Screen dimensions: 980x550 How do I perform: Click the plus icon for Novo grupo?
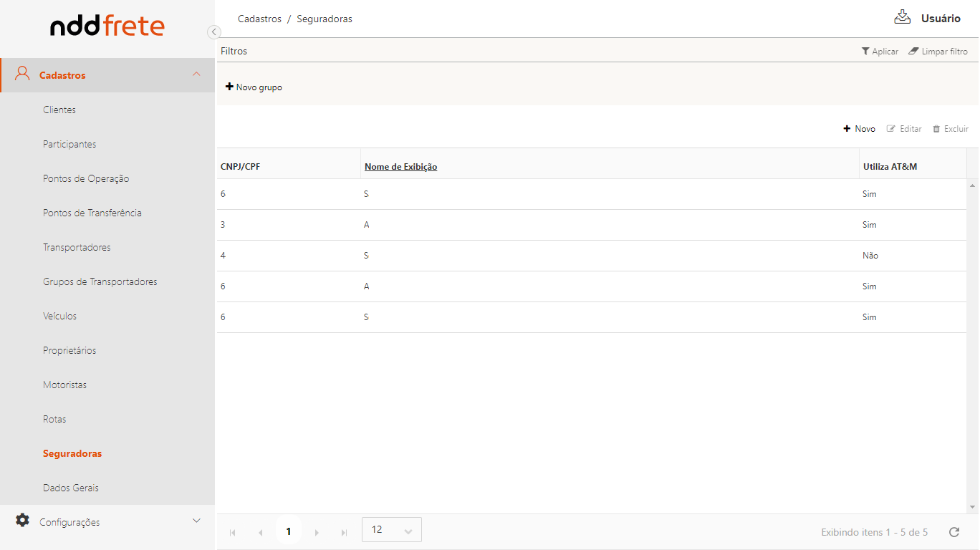[229, 87]
